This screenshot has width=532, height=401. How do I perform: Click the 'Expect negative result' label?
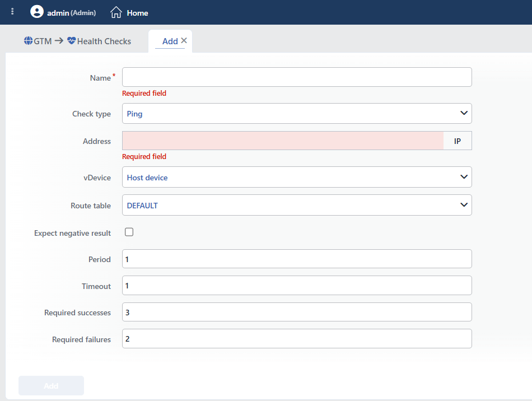(72, 233)
